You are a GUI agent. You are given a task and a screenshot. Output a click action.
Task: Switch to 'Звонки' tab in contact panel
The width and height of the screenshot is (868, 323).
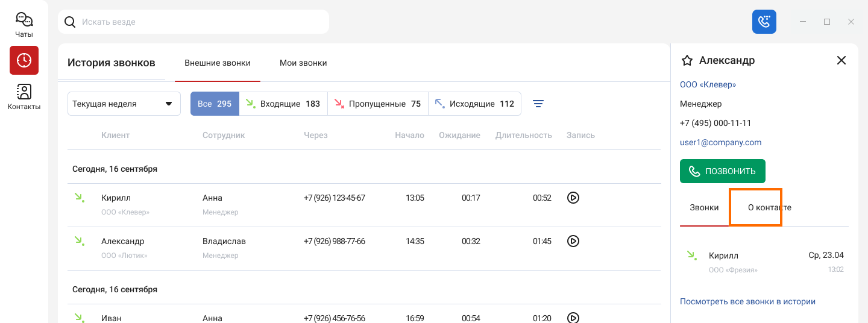(x=704, y=207)
